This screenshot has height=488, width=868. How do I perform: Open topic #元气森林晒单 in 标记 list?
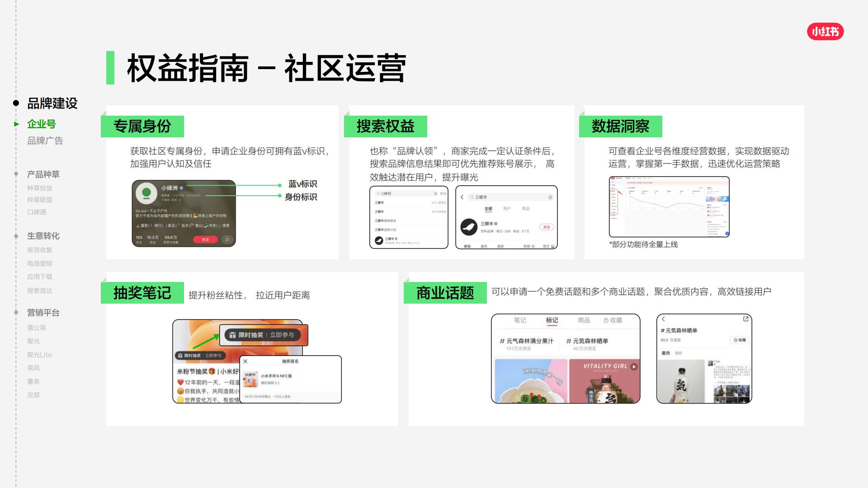[587, 344]
